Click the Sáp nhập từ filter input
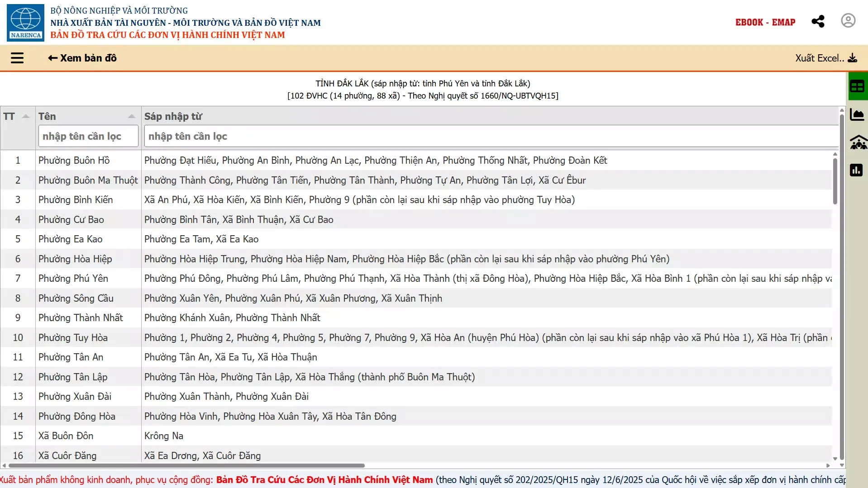This screenshot has height=488, width=868. coord(491,136)
